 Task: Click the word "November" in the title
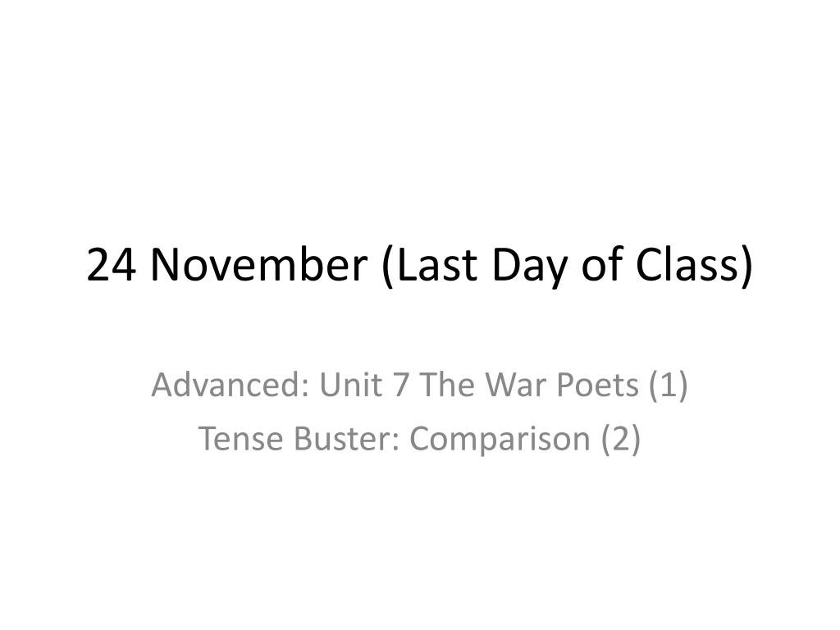coord(259,265)
